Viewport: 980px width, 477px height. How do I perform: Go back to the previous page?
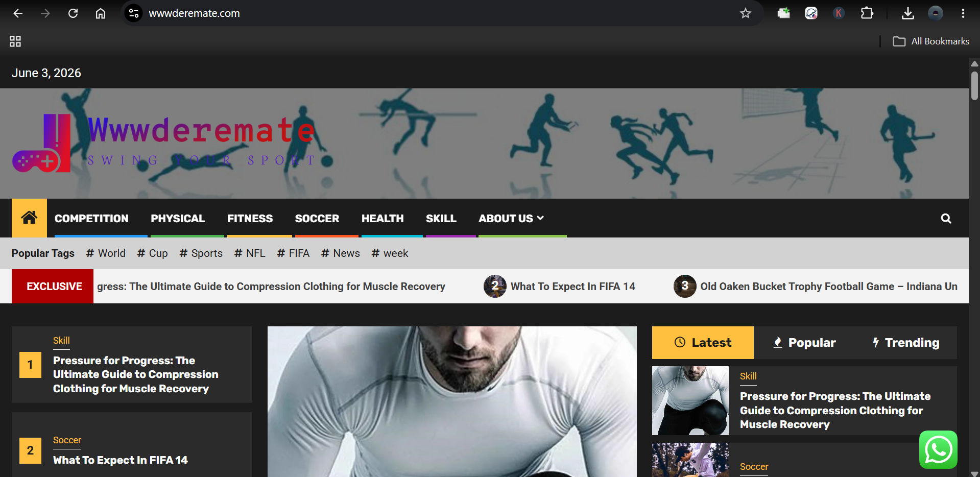[x=18, y=13]
